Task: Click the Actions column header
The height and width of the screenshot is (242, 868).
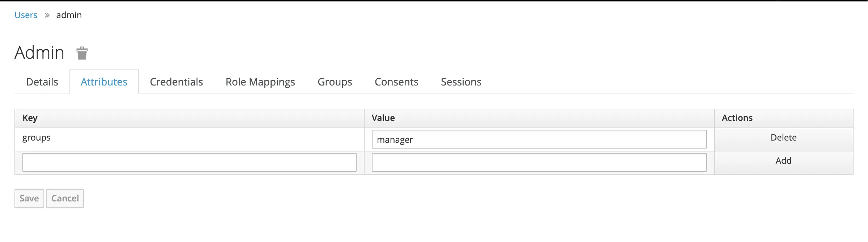Action: pyautogui.click(x=737, y=118)
